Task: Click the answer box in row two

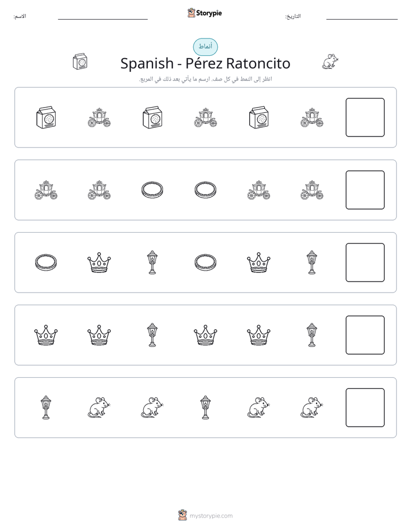Action: pos(365,190)
